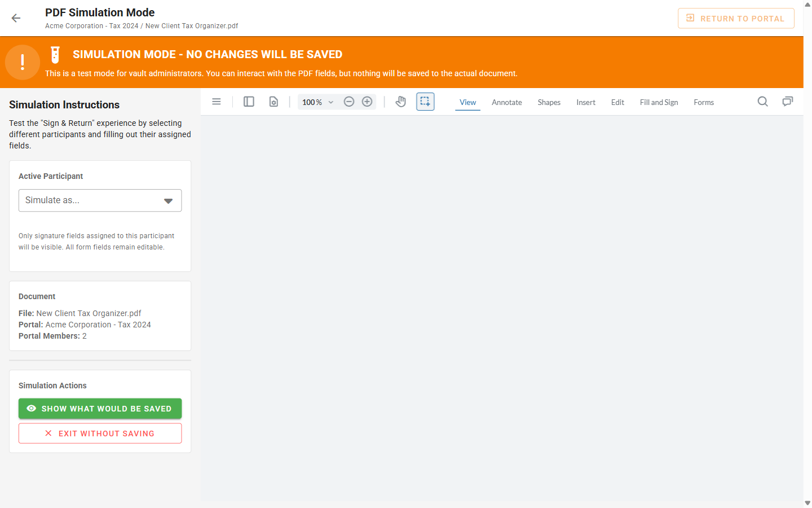Switch to the Annotate tab
This screenshot has width=812, height=508.
507,102
